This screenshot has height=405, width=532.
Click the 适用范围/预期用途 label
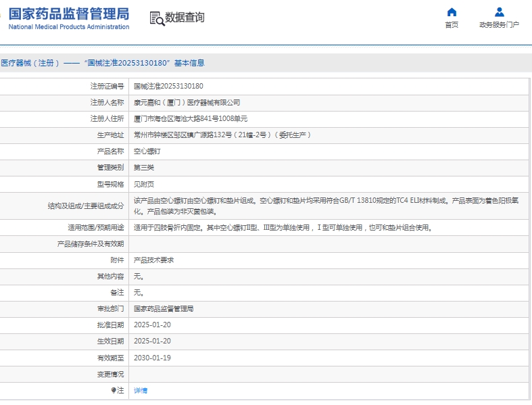[x=96, y=228]
